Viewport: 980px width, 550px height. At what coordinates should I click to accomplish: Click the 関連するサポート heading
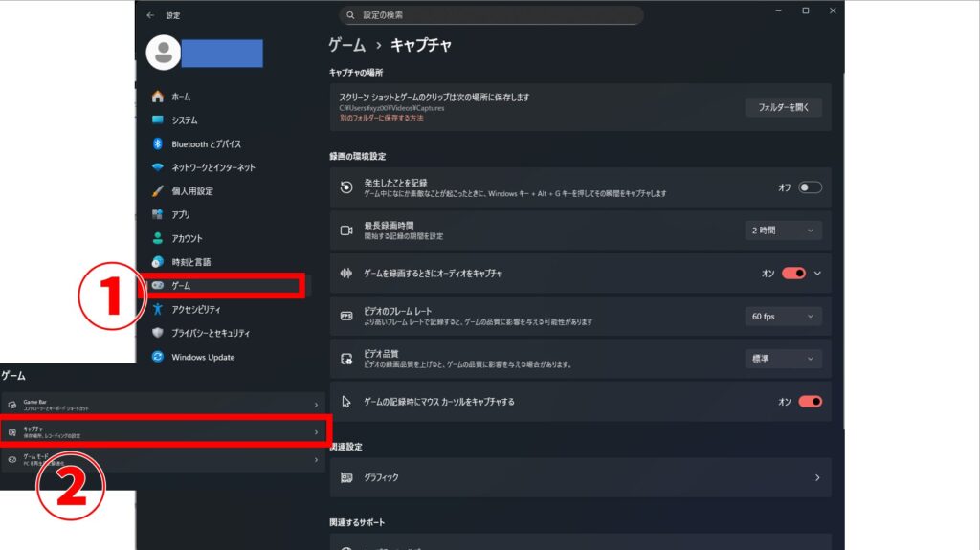pyautogui.click(x=357, y=522)
